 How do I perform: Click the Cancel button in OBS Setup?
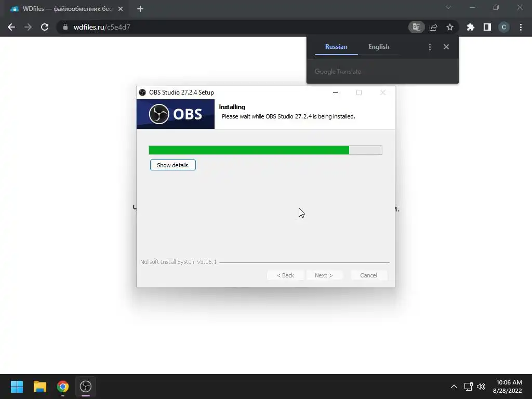(368, 275)
